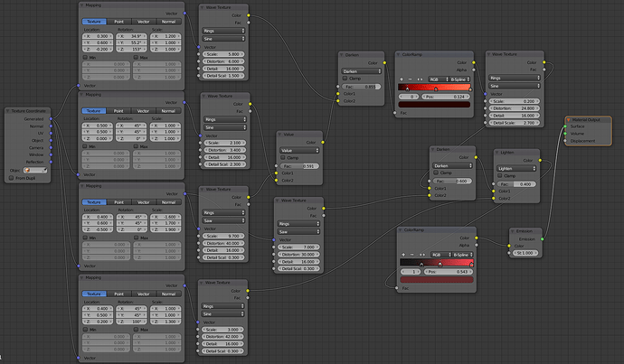
Task: Click the plus icon in the ColorRamp with Pos 0.543
Action: coord(403,255)
